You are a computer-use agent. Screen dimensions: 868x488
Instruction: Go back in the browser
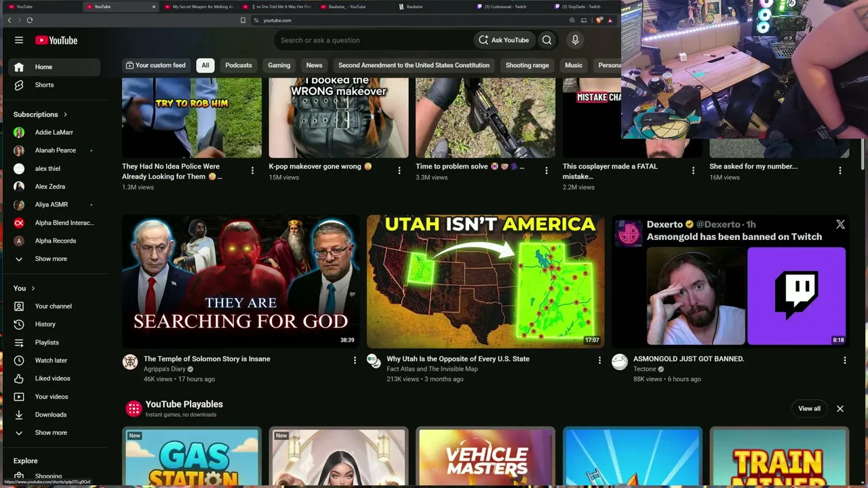click(9, 20)
